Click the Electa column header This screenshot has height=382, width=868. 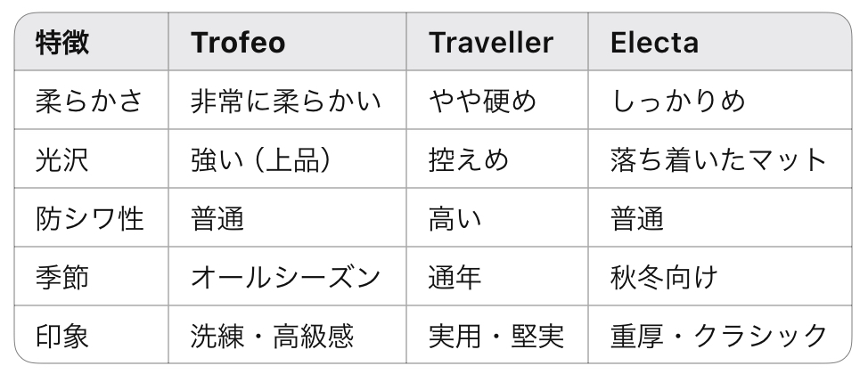(x=654, y=43)
